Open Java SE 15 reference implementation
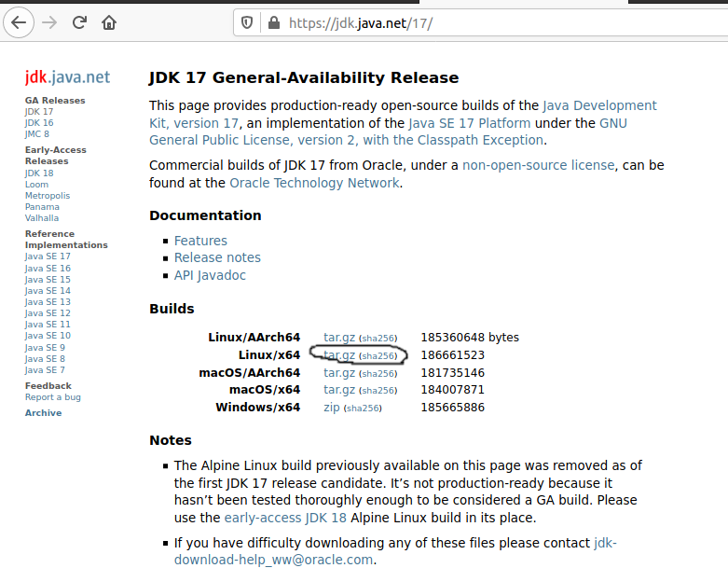This screenshot has width=728, height=582. pos(48,279)
